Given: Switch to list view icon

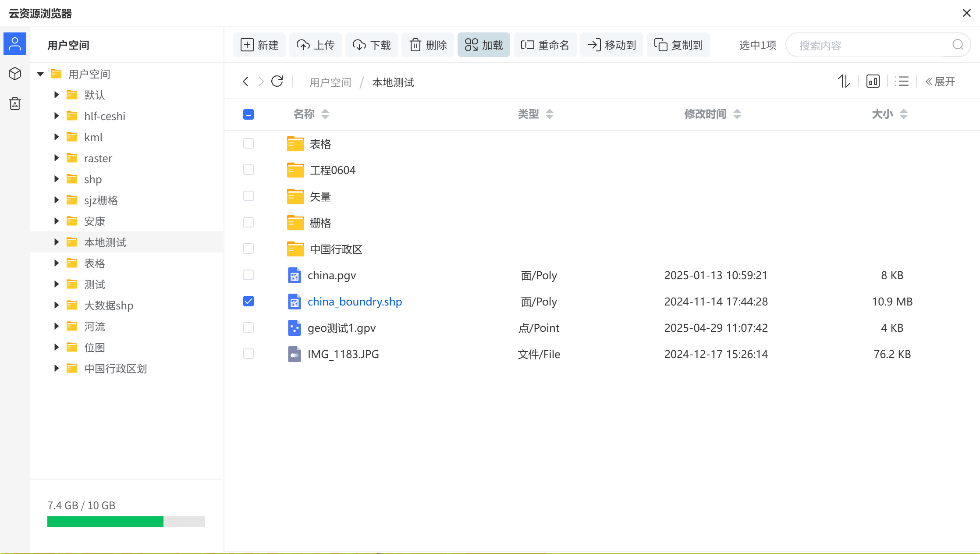Looking at the screenshot, I should pos(902,82).
